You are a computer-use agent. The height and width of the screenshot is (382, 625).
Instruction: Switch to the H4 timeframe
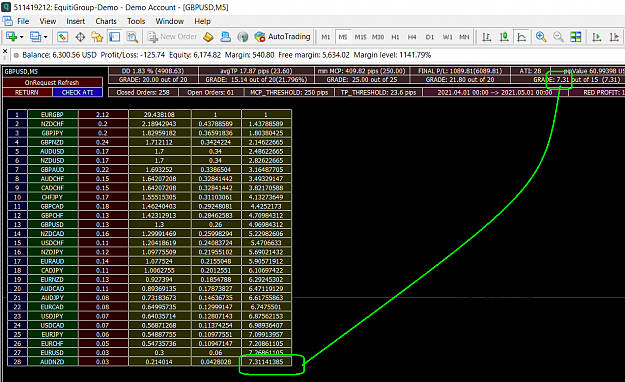click(412, 37)
